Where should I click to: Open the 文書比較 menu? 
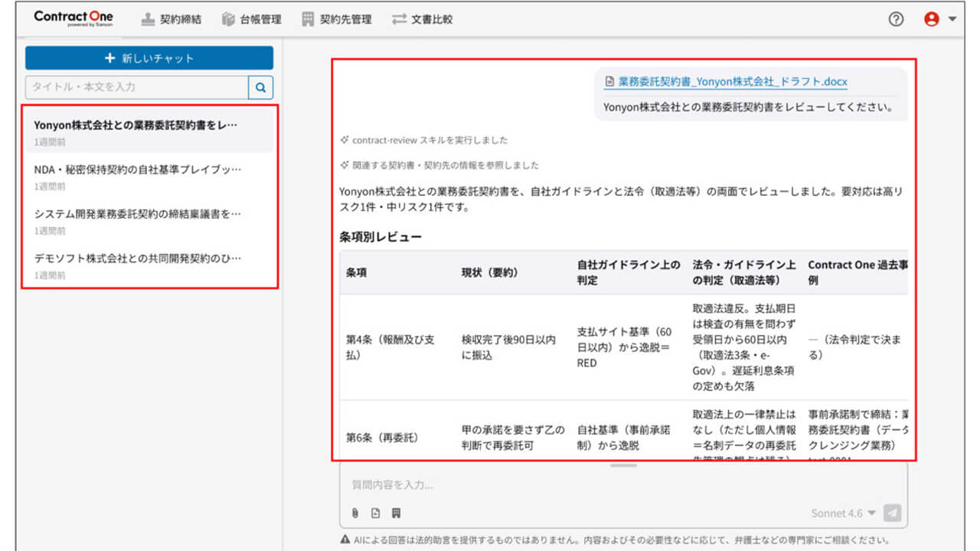(422, 19)
